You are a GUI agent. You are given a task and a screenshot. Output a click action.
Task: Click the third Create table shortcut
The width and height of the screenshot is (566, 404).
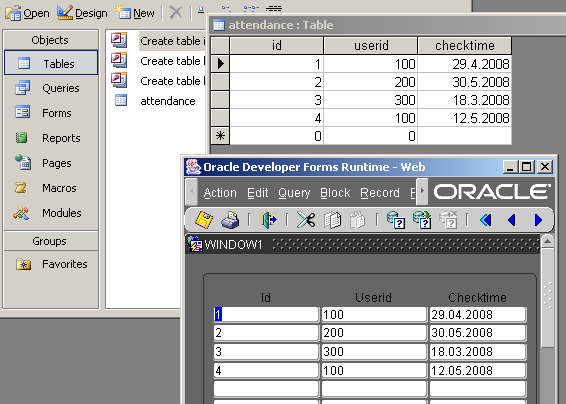[158, 81]
